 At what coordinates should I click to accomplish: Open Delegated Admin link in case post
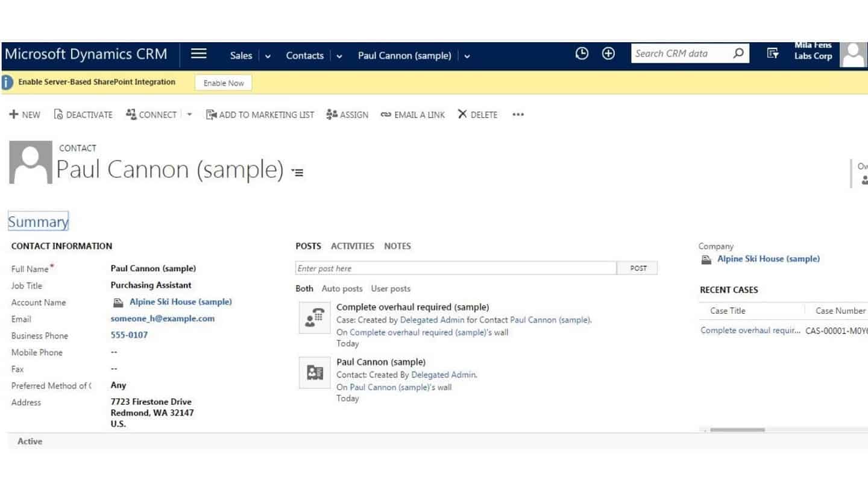point(432,320)
